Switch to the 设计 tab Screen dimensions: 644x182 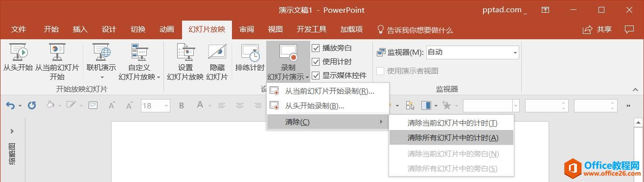[x=109, y=29]
